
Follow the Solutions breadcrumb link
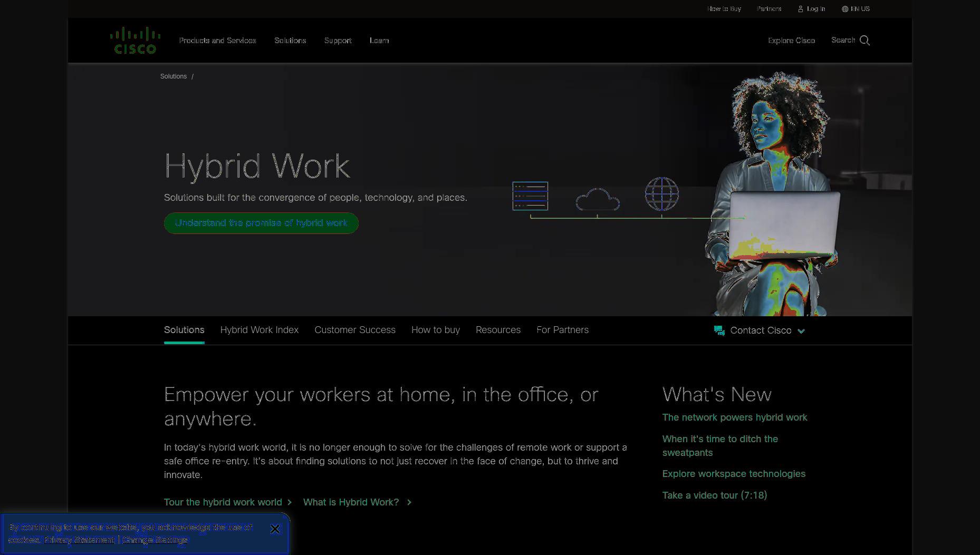(x=174, y=76)
